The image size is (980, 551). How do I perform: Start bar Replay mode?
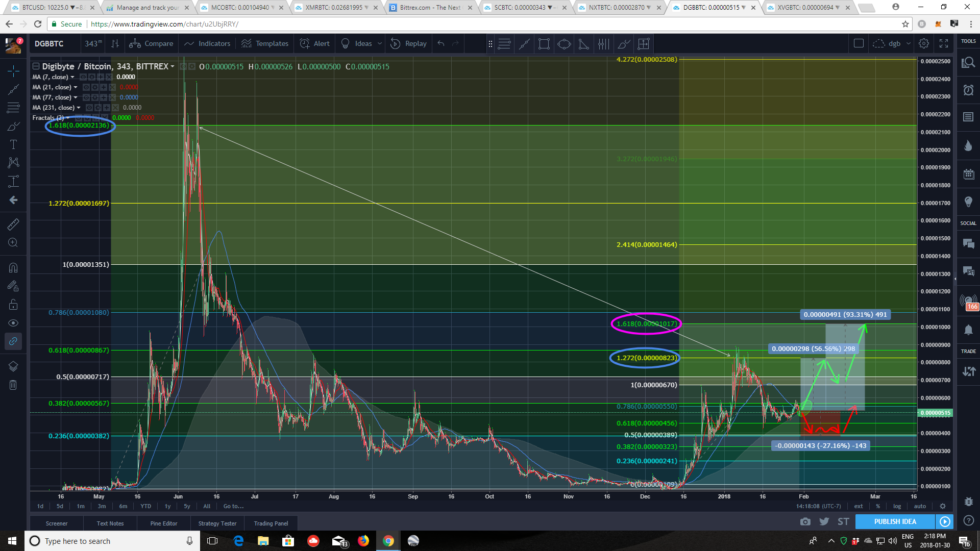click(x=408, y=44)
